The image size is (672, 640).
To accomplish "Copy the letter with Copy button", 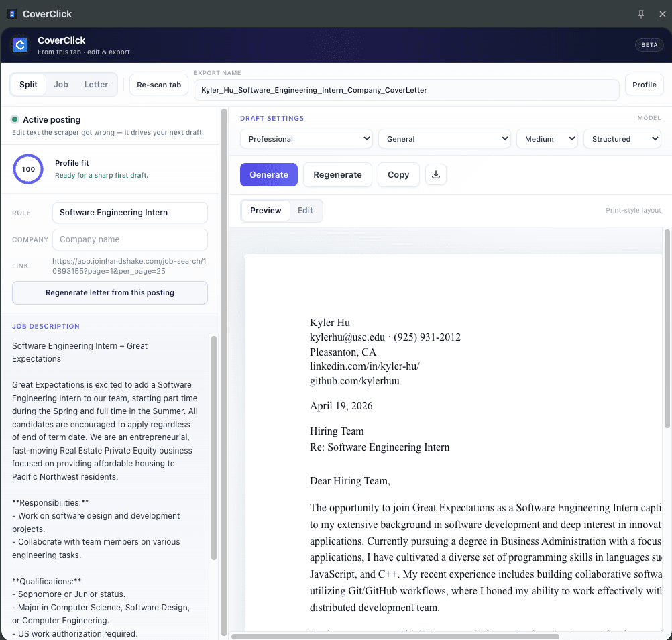I will (398, 175).
